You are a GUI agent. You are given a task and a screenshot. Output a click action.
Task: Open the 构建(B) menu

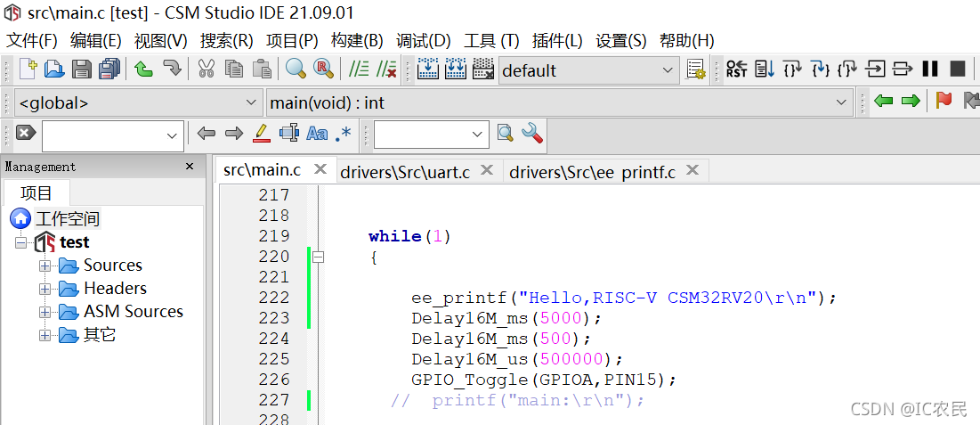(356, 40)
